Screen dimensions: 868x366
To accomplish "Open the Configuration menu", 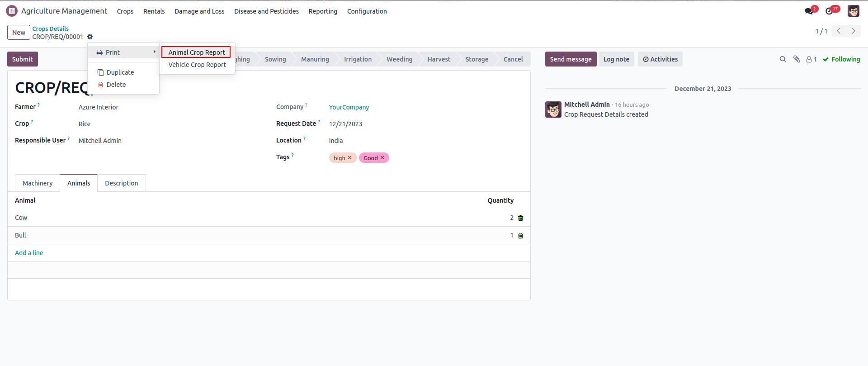I will 367,11.
